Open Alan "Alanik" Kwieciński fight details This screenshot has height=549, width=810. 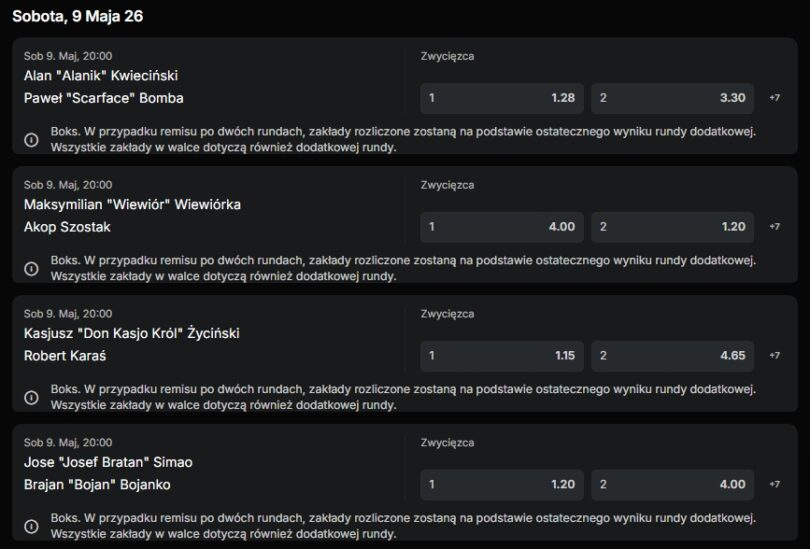[101, 76]
